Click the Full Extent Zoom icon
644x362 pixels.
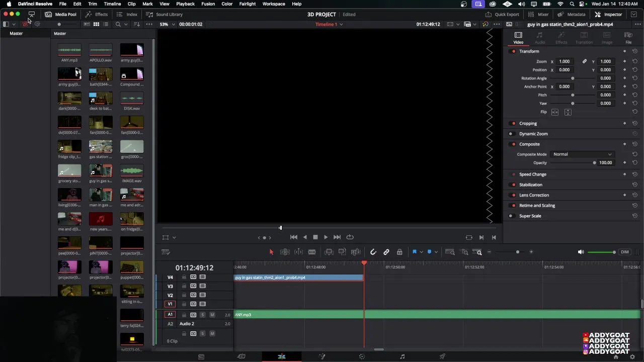(450, 252)
